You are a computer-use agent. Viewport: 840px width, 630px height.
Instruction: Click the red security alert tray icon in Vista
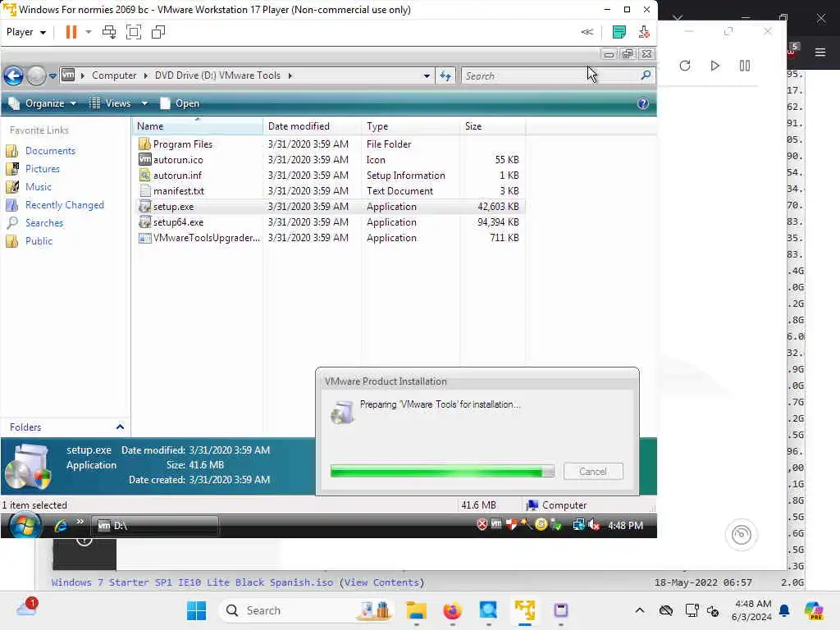click(x=482, y=525)
